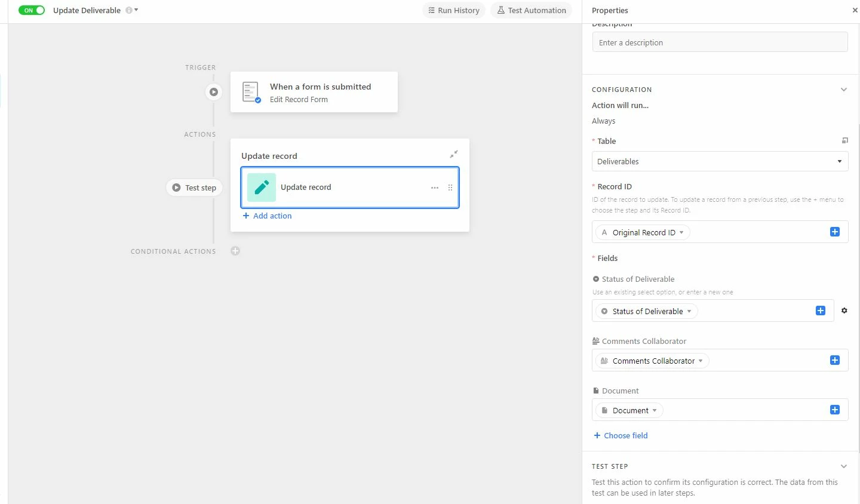The height and width of the screenshot is (504, 860).
Task: Collapse the Configuration section
Action: 843,90
